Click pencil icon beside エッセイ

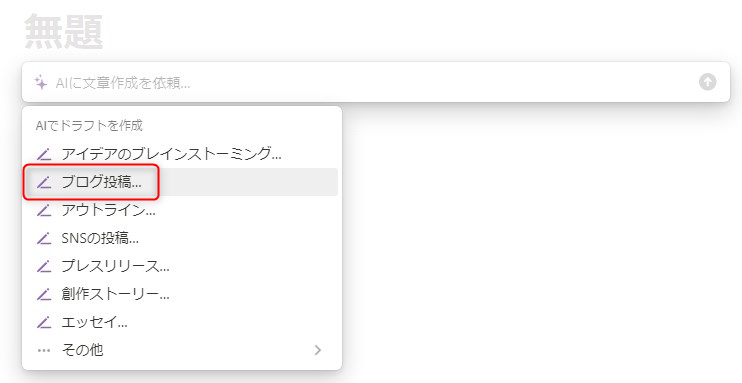(x=44, y=323)
